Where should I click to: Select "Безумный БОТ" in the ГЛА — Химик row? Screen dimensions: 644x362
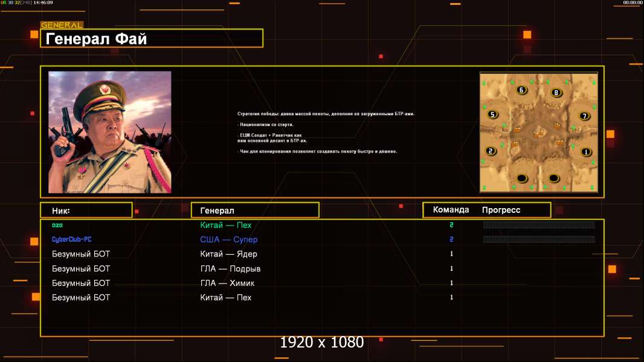coord(81,283)
